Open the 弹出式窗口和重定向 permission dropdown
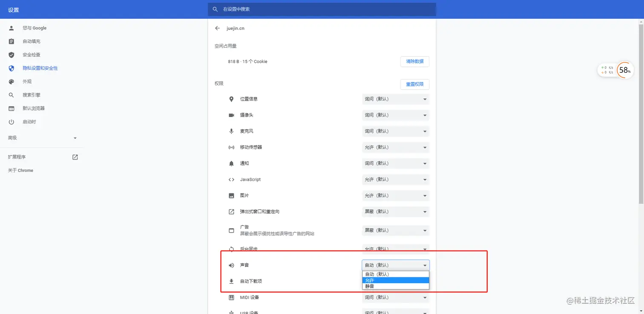Viewport: 644px width, 314px height. (x=395, y=211)
